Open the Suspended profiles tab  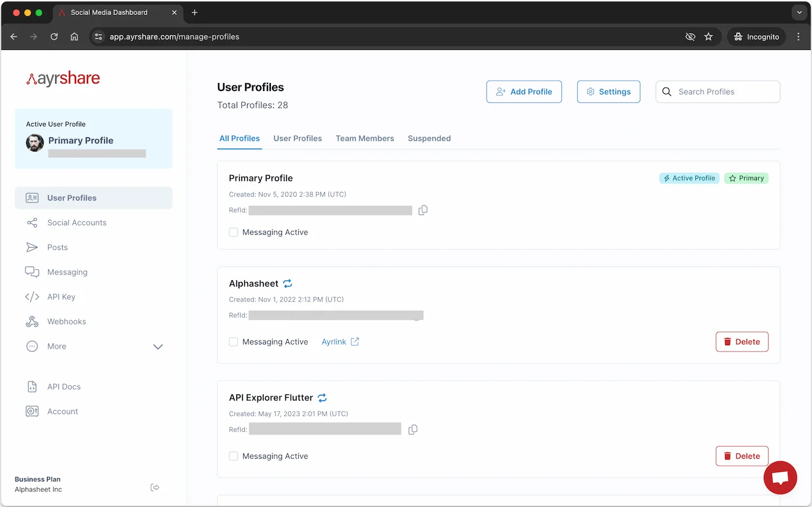coord(429,138)
